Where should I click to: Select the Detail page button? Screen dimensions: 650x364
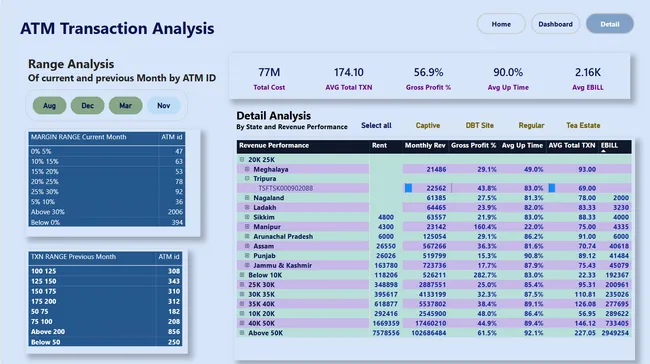click(x=609, y=24)
